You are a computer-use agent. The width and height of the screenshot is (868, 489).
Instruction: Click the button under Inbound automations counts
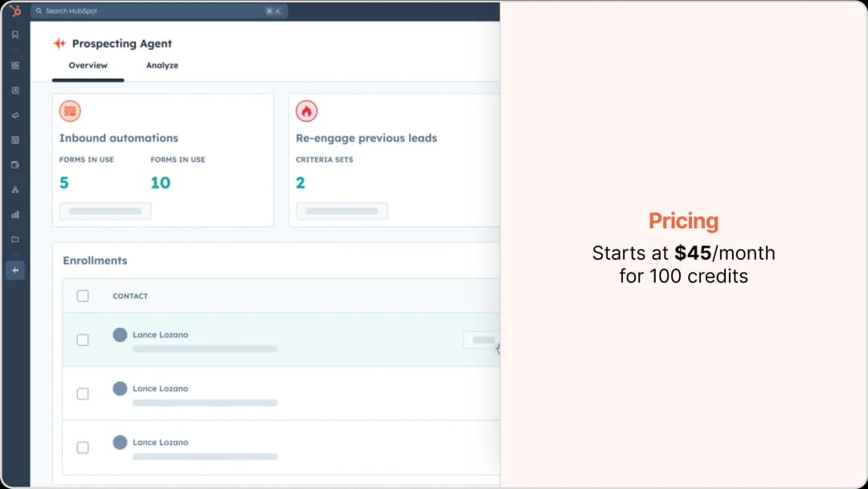click(105, 211)
